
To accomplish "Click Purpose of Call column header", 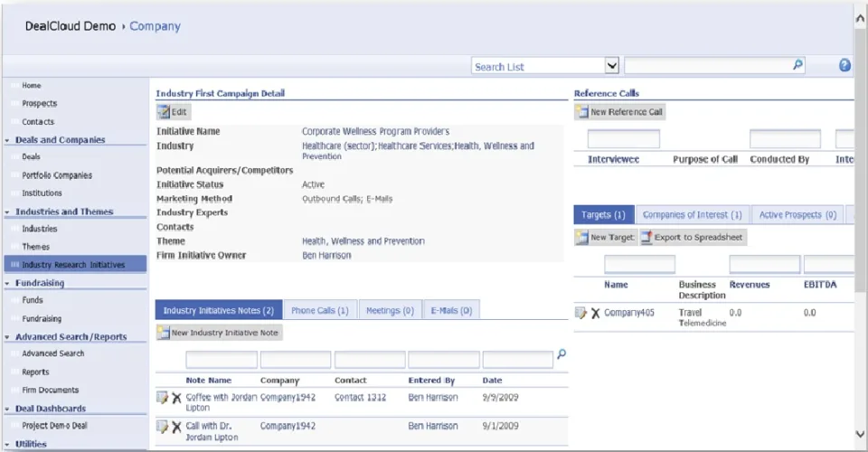I will [x=705, y=159].
